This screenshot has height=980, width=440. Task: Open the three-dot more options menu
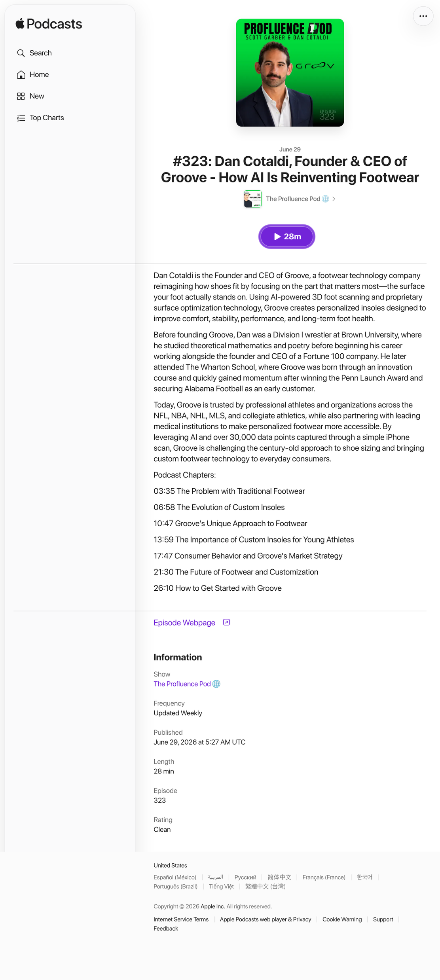[x=423, y=16]
